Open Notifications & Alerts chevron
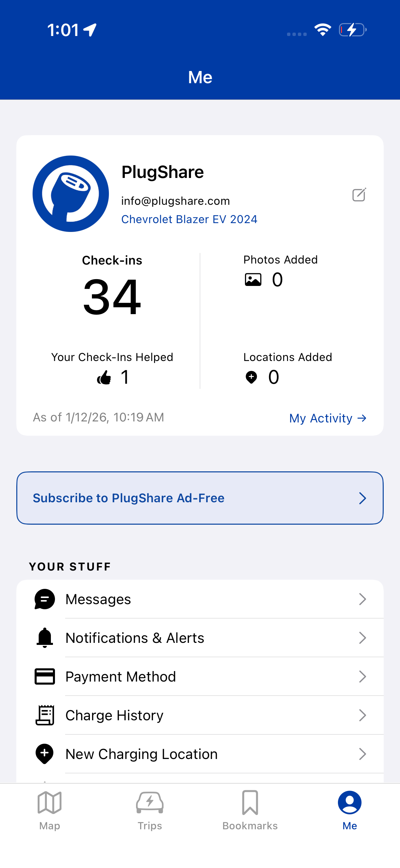 coord(362,638)
